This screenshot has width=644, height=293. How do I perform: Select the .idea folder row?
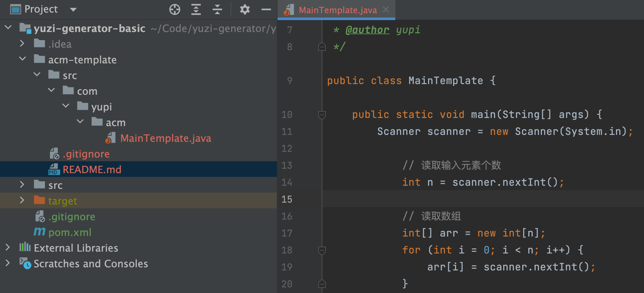138,44
